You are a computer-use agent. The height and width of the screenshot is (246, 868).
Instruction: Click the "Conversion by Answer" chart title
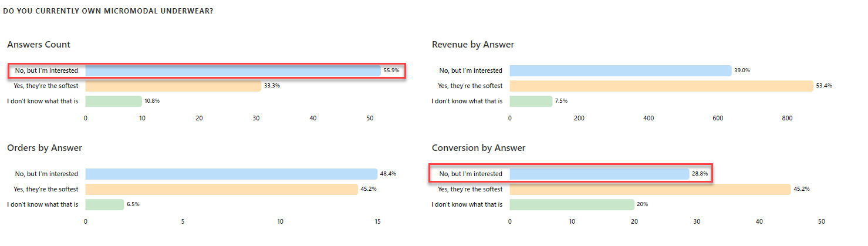click(x=478, y=148)
